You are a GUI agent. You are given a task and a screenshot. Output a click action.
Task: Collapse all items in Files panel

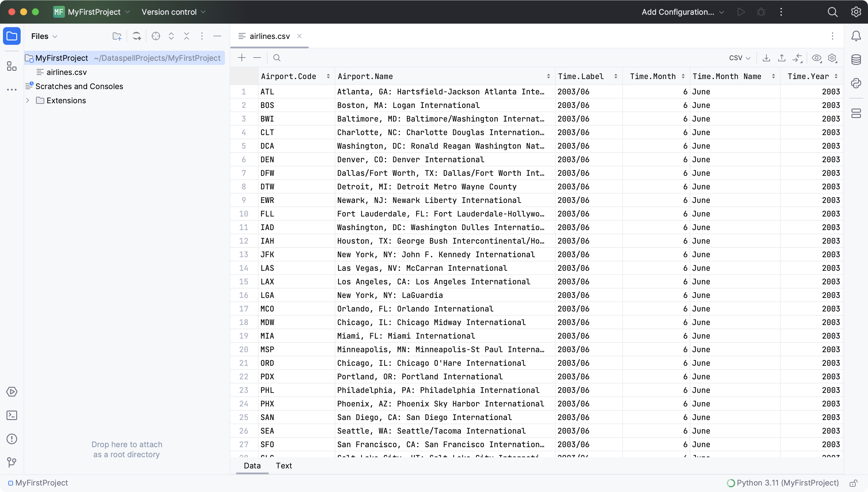(x=187, y=36)
